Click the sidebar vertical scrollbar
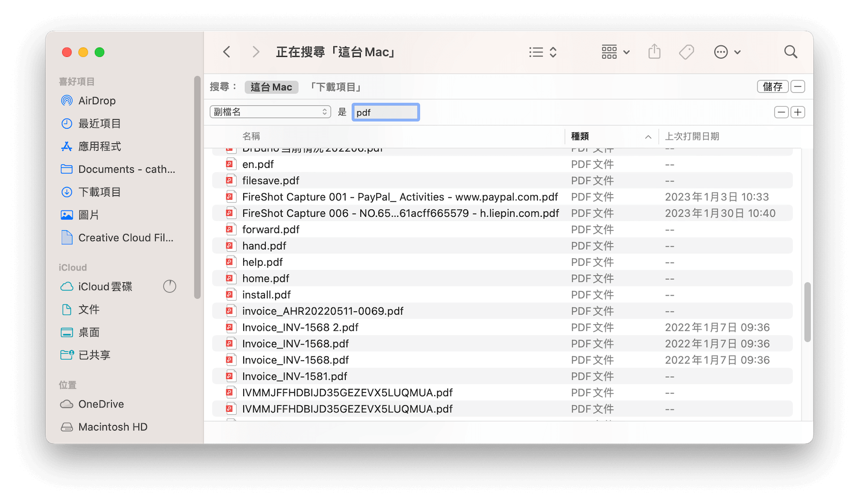This screenshot has height=504, width=859. tap(197, 187)
